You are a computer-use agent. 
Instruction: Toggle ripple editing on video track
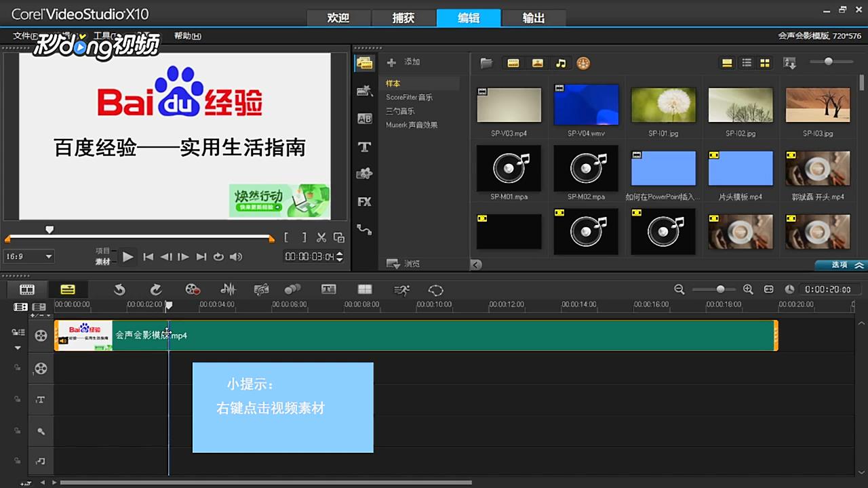click(x=17, y=333)
